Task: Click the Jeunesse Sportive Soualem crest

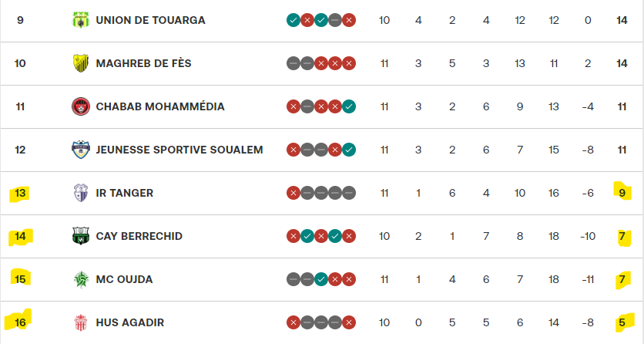Action: (x=80, y=150)
